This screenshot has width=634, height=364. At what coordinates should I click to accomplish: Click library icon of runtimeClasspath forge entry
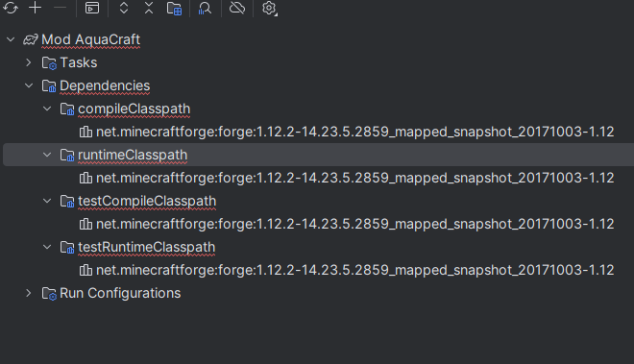point(85,178)
